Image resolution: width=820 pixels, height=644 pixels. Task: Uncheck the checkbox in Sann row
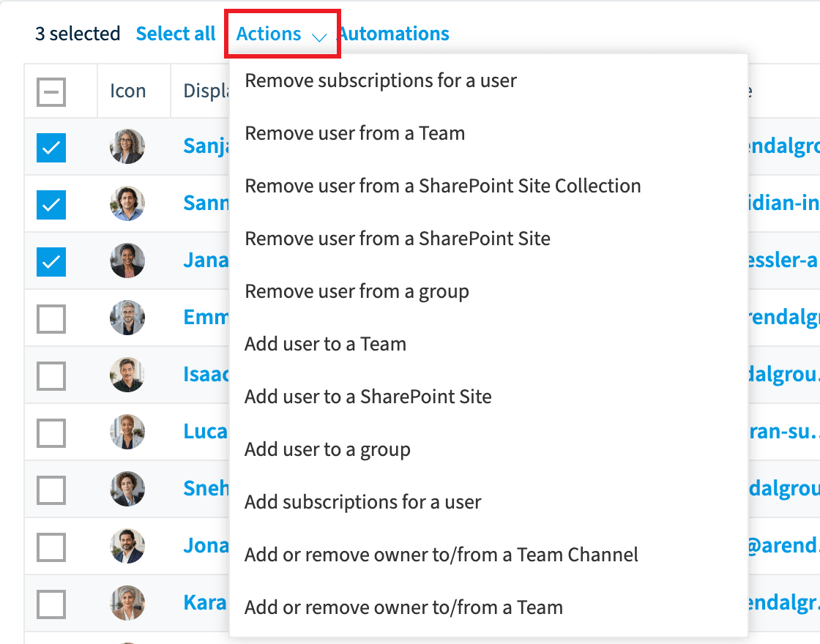[x=51, y=205]
